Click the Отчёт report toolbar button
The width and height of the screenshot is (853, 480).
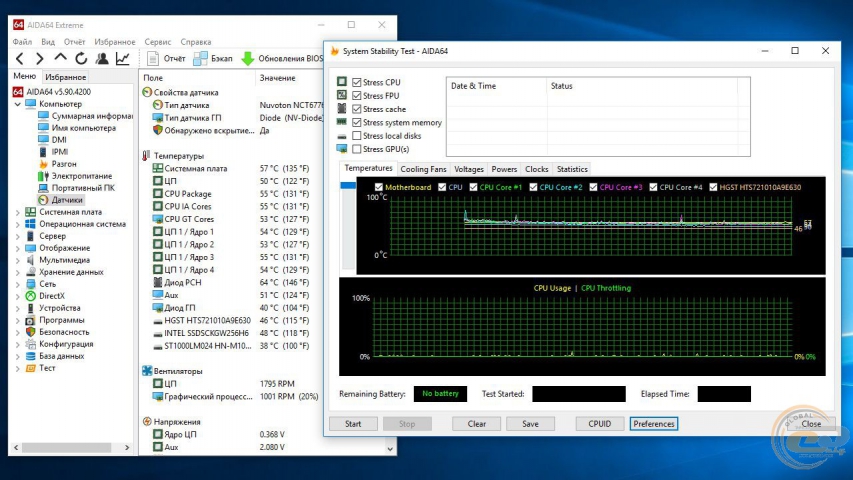[x=166, y=58]
